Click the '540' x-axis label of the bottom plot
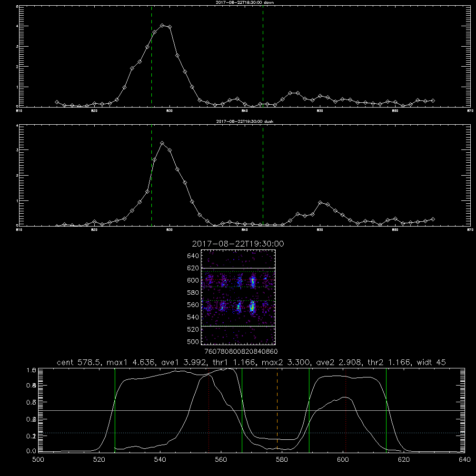Screen dimensions: 476x476 click(160, 460)
